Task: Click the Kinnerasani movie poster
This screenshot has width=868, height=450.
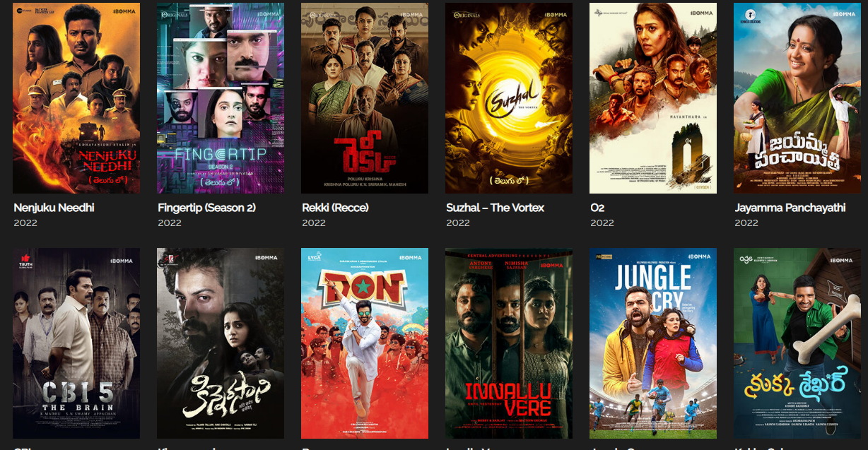Action: coord(221,343)
